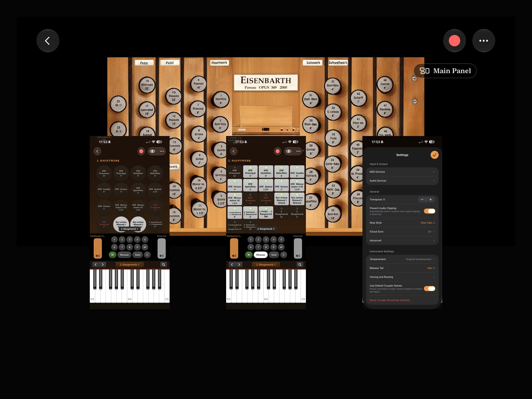
Task: Adjust gray General volume slider in left phone
Action: (162, 248)
